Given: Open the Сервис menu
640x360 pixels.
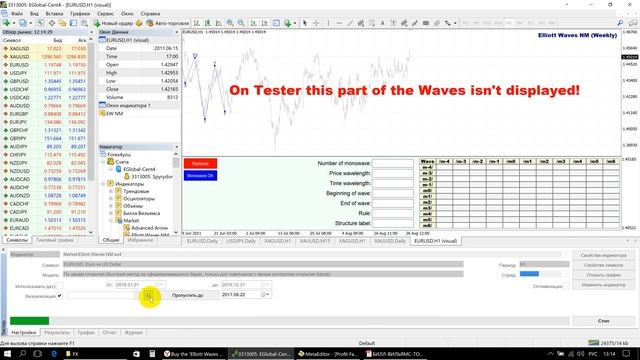Looking at the screenshot, I should coord(105,13).
